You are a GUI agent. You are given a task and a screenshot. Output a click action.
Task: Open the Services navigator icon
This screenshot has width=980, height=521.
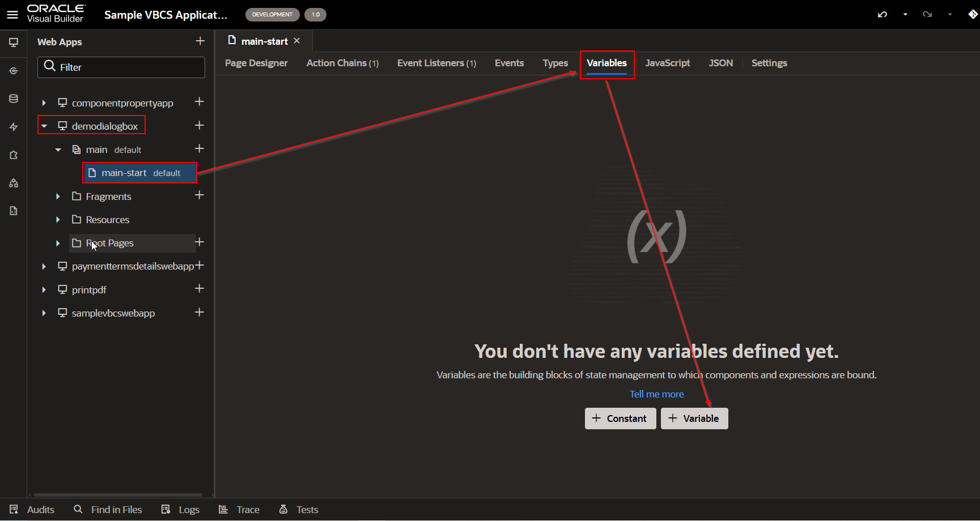tap(14, 71)
